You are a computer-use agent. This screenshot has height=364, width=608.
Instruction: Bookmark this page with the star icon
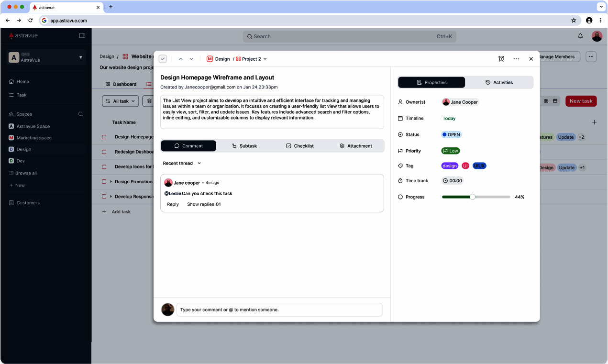click(x=574, y=21)
